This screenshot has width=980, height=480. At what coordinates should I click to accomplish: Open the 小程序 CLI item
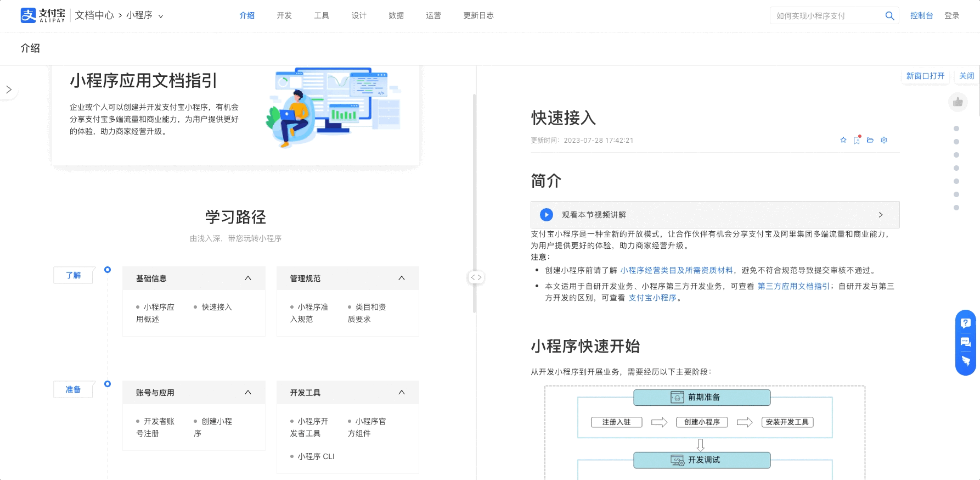(316, 456)
